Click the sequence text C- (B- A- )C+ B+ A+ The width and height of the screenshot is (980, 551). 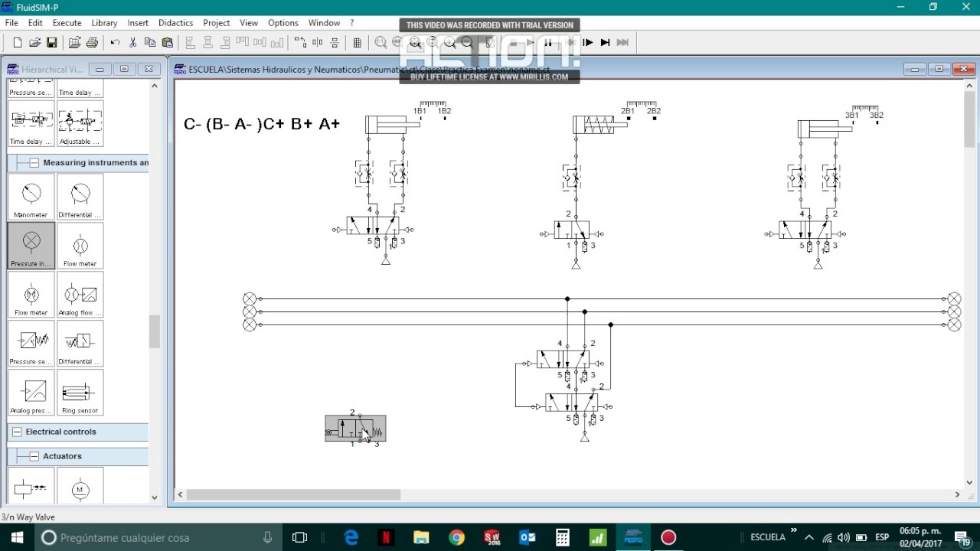[x=262, y=123]
